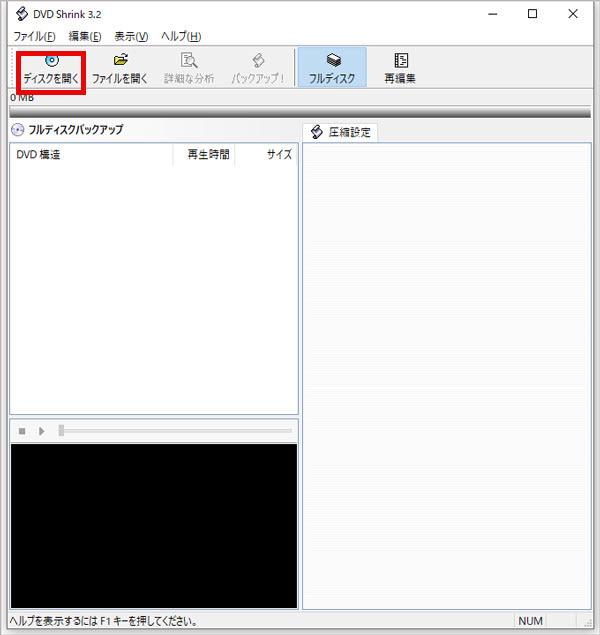Close the DVD Shrink window
600x635 pixels.
572,14
